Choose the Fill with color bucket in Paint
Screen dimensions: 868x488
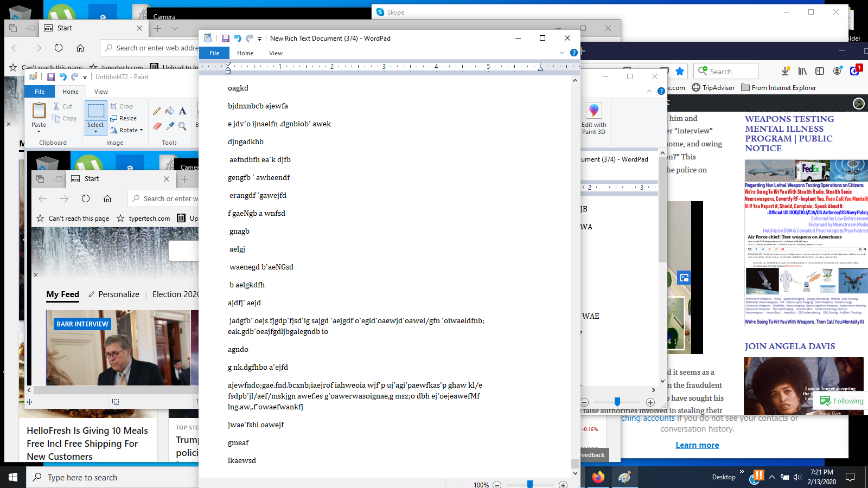[x=170, y=111]
